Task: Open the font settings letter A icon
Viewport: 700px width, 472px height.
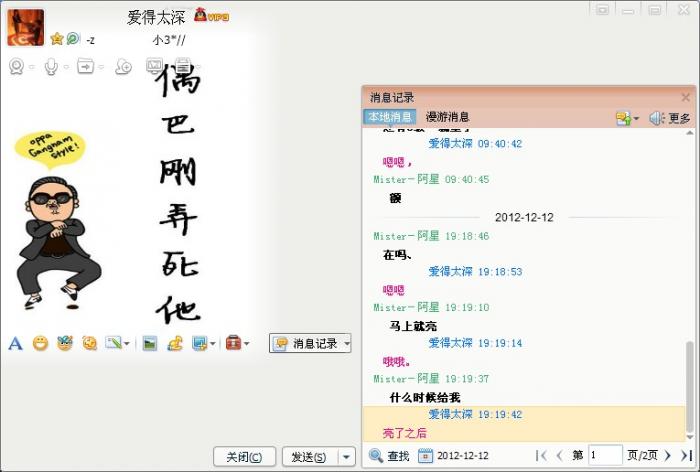Action: pyautogui.click(x=15, y=343)
